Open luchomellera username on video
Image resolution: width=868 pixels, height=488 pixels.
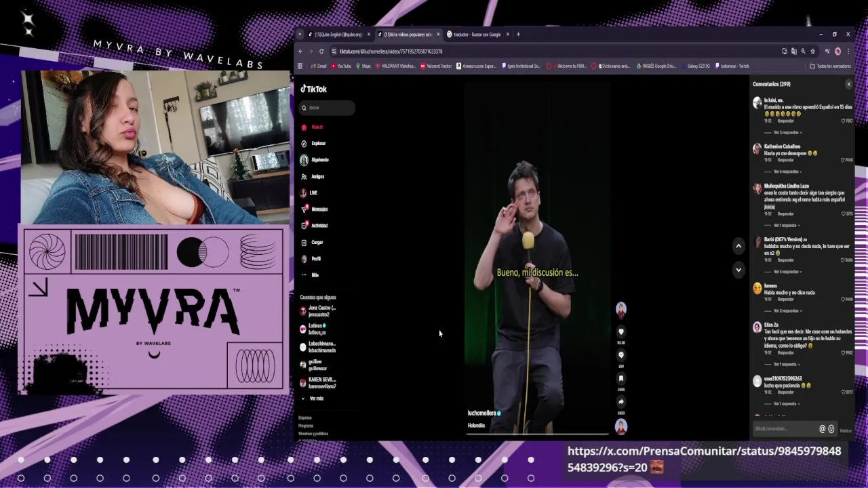[x=481, y=413]
